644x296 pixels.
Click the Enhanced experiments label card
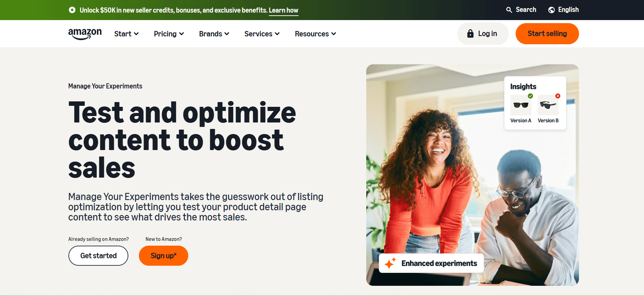click(x=431, y=263)
